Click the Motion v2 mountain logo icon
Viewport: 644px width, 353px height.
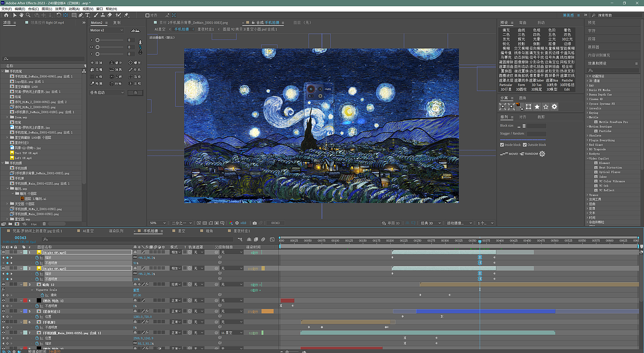[135, 31]
